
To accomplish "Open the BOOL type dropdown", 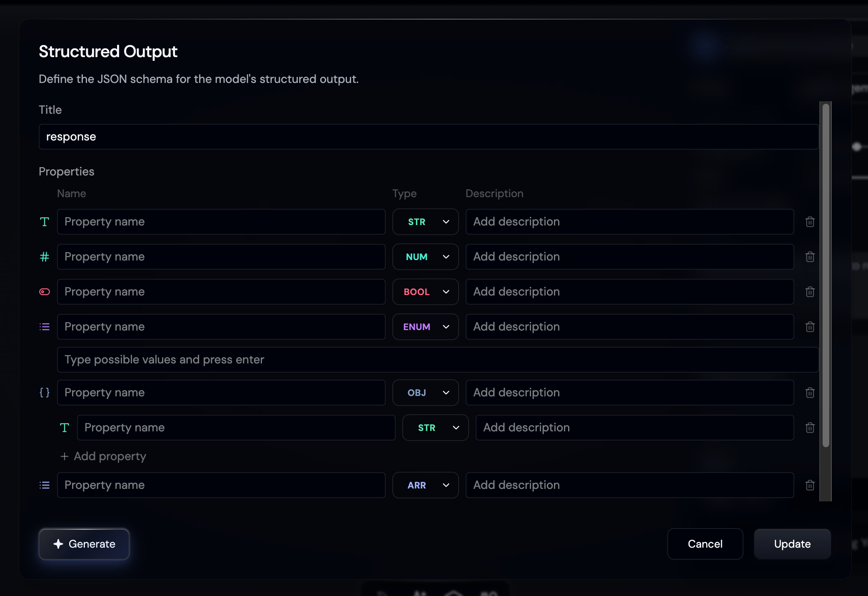I will (x=425, y=292).
